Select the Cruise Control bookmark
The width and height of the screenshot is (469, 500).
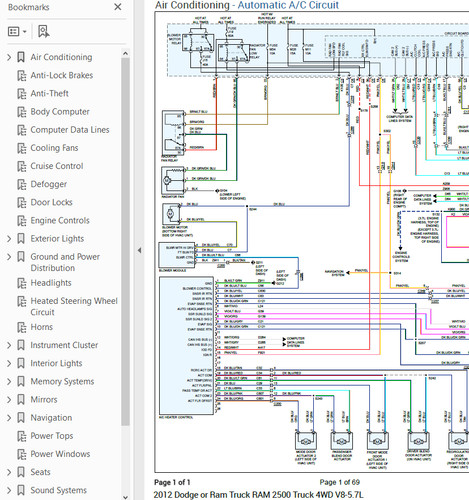click(x=57, y=166)
